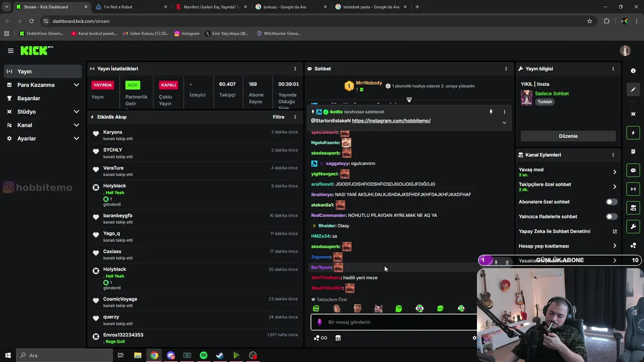Select the angry green face emote
This screenshot has width=644, height=362.
[316, 309]
